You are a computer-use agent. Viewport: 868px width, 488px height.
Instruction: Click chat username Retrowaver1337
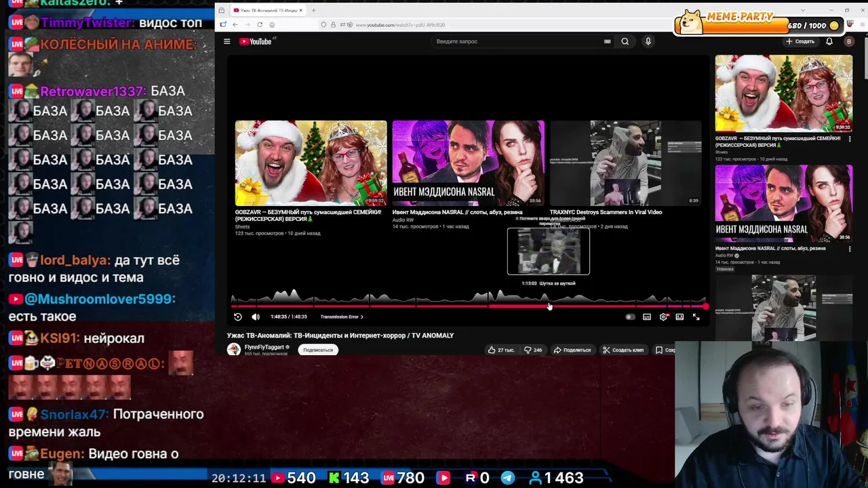click(x=93, y=91)
